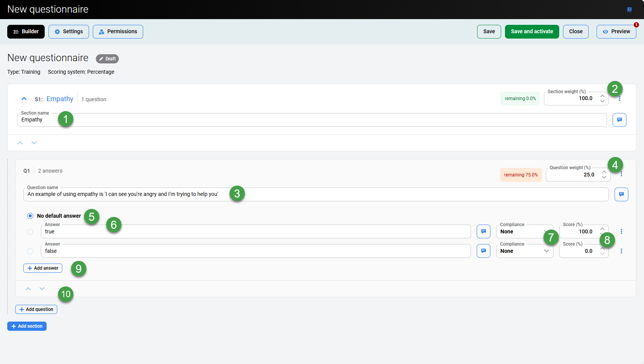Open three-dot menu for question Q1

coord(621,174)
